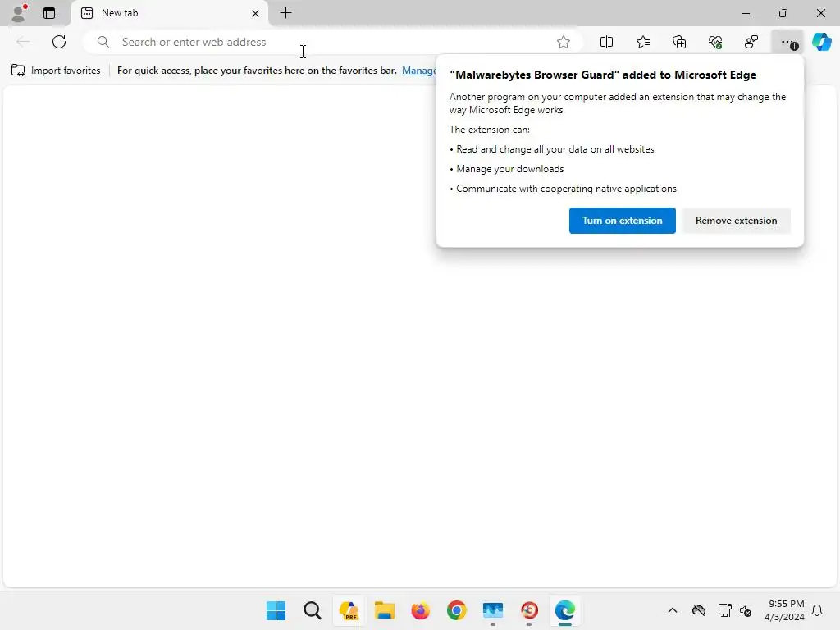Open the blue graph monitor app in taskbar
The image size is (840, 630).
pos(493,610)
